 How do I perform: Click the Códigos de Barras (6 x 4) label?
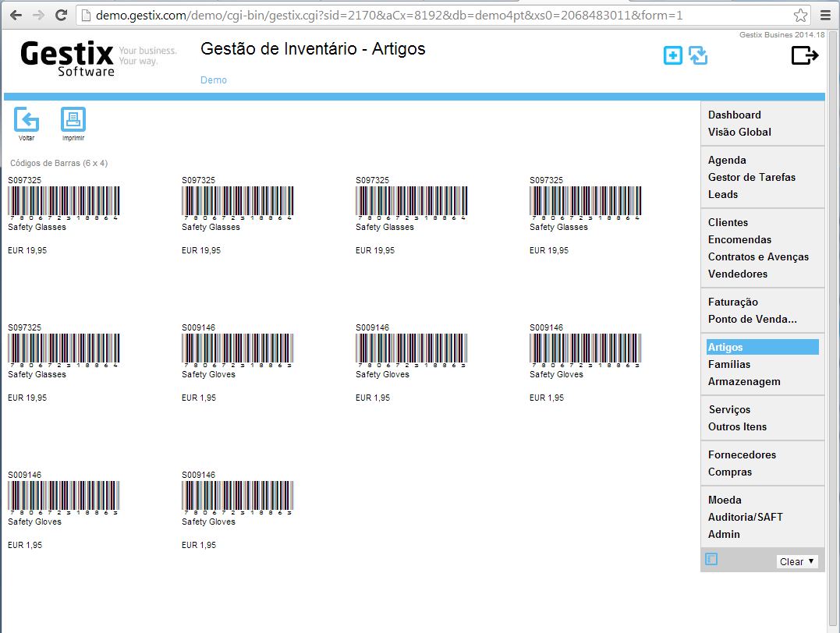coord(59,163)
